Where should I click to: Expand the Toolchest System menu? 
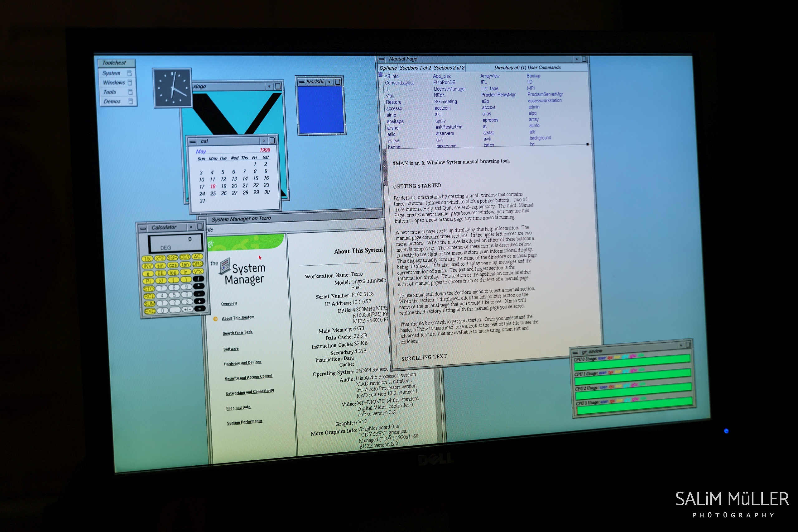112,73
